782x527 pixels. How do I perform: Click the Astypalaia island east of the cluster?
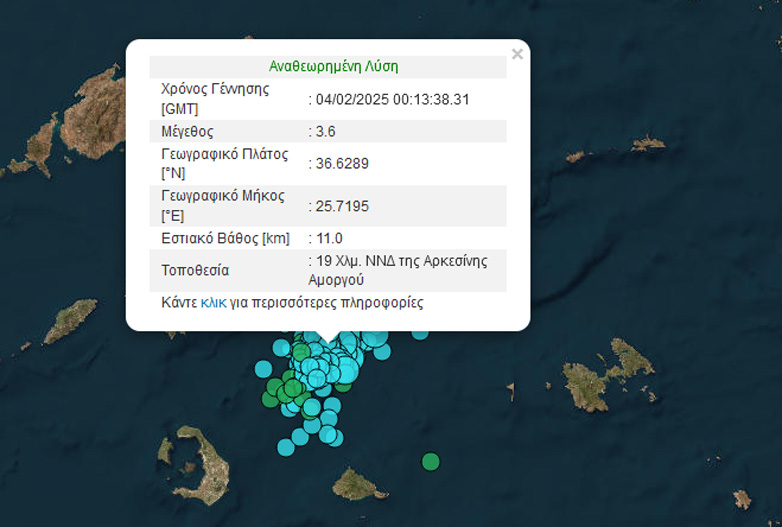(602, 380)
